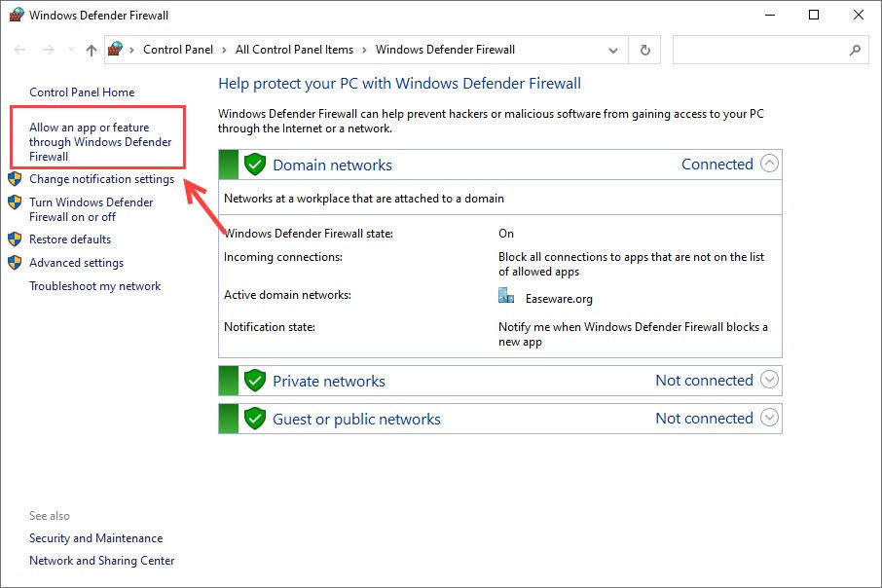Click the Private networks heading
882x588 pixels.
329,381
